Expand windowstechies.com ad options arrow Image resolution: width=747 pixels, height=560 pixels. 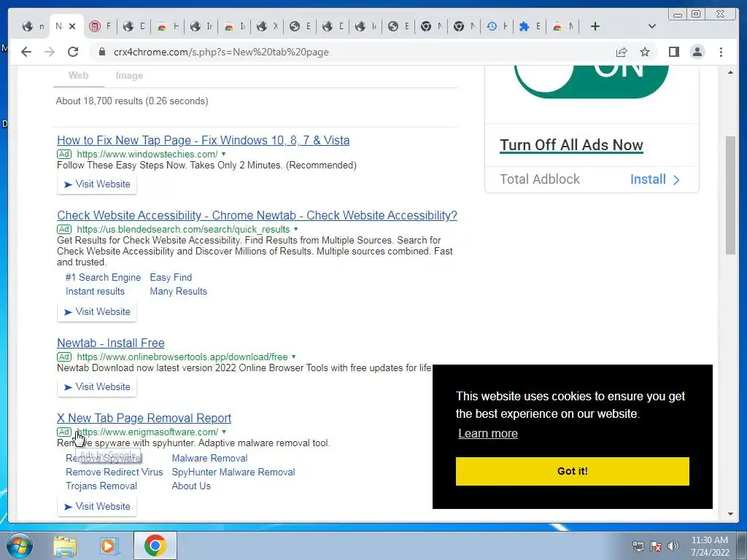(223, 154)
